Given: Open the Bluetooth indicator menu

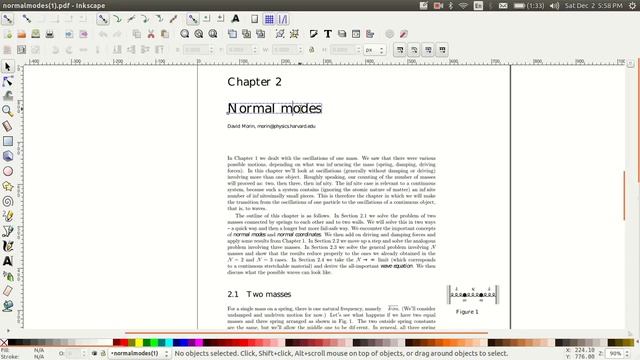Looking at the screenshot, I should 451,6.
